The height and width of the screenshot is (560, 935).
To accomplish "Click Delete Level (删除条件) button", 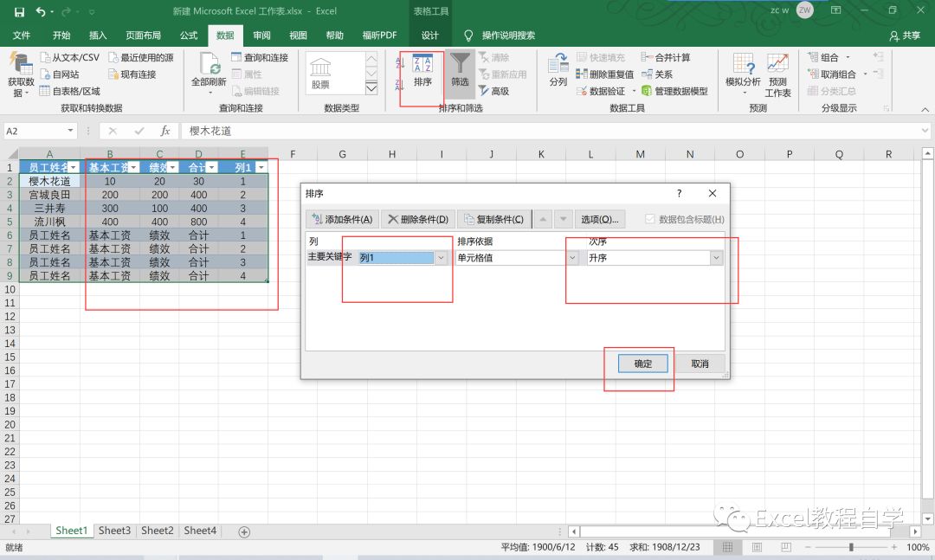I will (x=418, y=219).
